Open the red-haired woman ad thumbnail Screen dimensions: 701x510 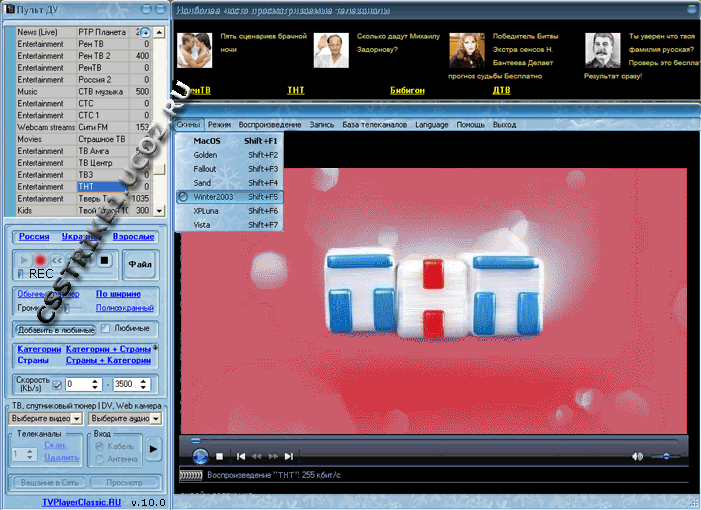point(467,51)
